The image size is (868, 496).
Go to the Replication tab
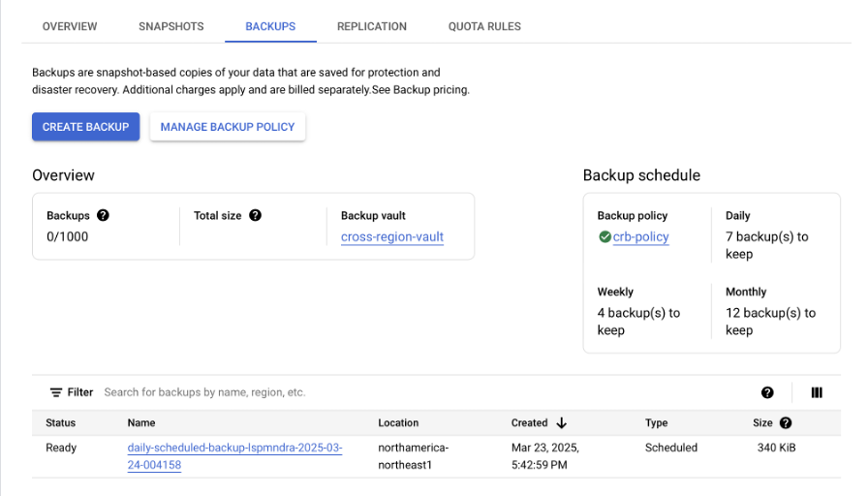(x=372, y=26)
